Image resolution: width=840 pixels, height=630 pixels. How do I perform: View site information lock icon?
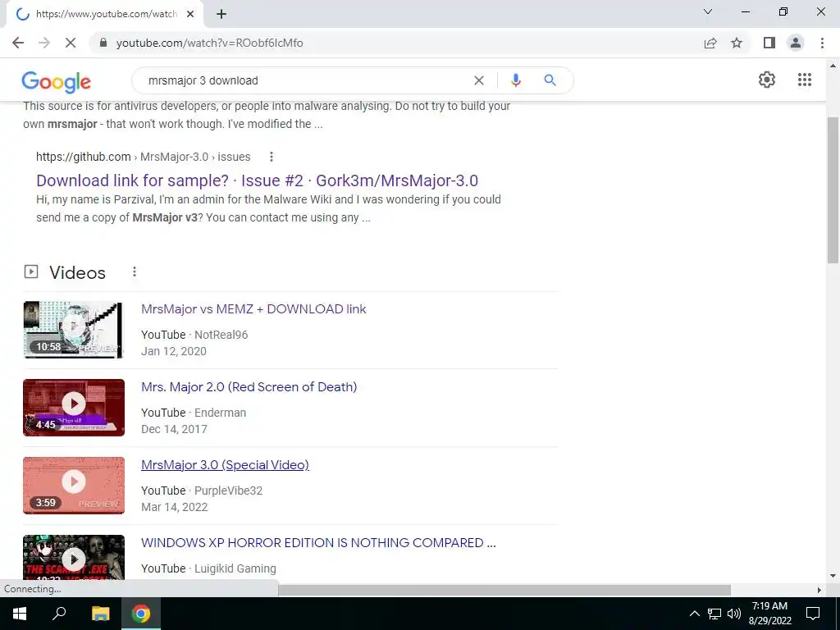pos(103,43)
